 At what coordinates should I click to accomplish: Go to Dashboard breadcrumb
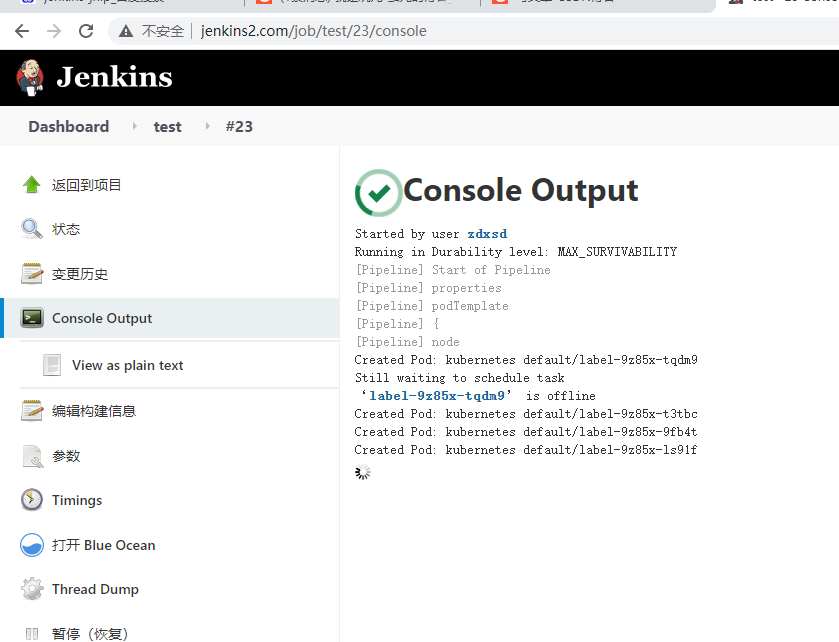click(68, 127)
